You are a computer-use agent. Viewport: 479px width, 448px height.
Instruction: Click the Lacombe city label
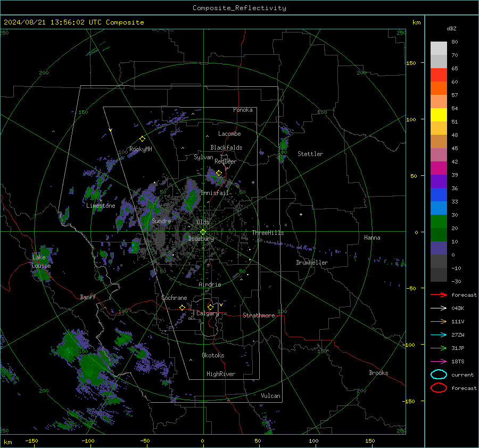(x=229, y=134)
